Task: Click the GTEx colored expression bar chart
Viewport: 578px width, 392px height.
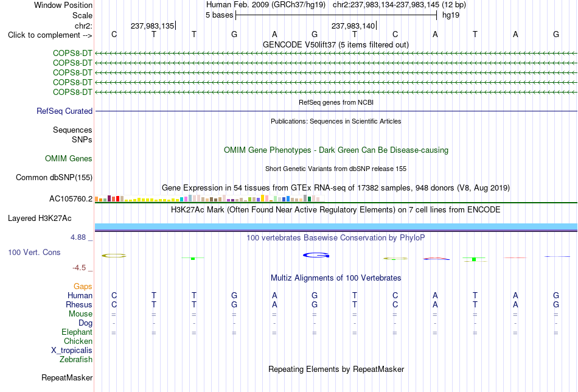Action: [209, 198]
